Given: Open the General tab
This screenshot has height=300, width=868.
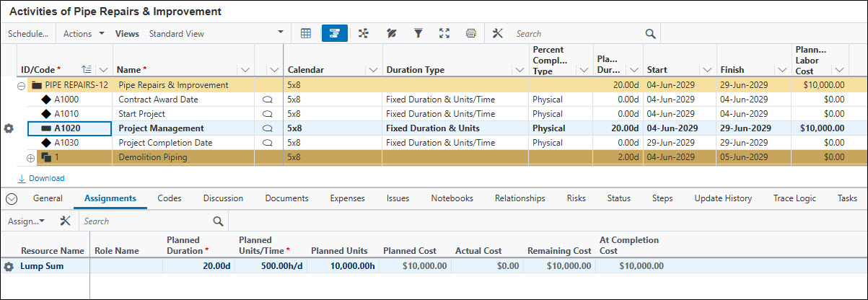Looking at the screenshot, I should [x=48, y=198].
